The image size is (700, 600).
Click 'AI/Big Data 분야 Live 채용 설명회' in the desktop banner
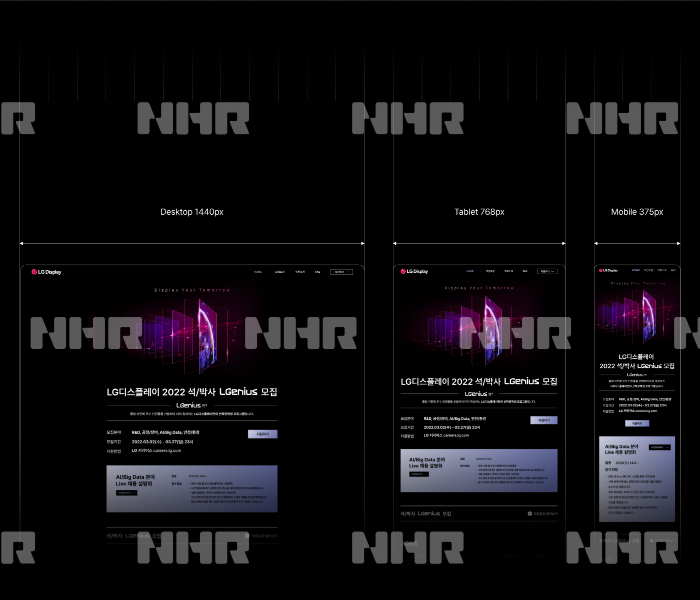(135, 480)
